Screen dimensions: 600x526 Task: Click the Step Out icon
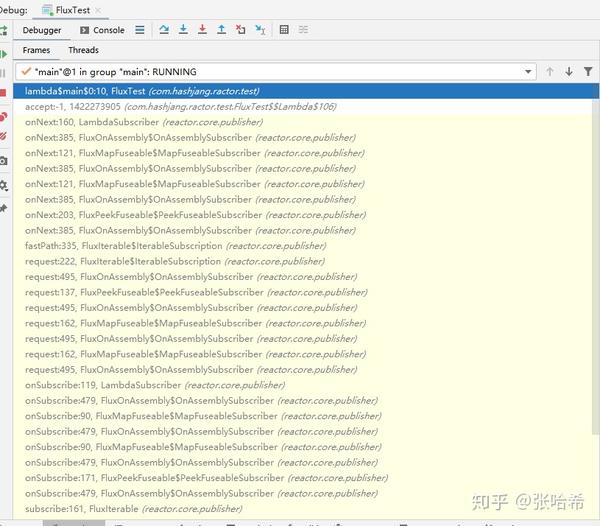click(x=221, y=29)
